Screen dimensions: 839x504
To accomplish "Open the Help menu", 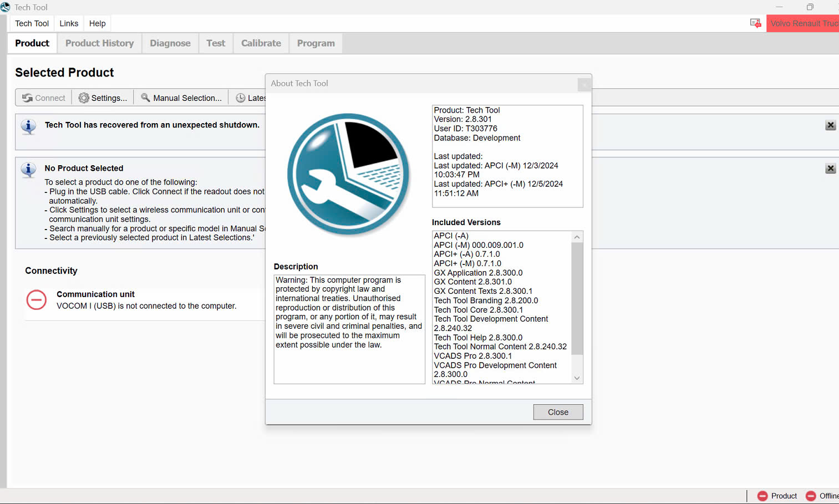I will pyautogui.click(x=97, y=23).
